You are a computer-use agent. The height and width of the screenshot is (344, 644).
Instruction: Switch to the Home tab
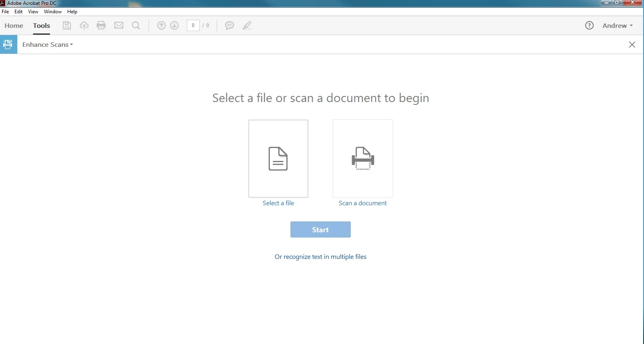(x=14, y=25)
